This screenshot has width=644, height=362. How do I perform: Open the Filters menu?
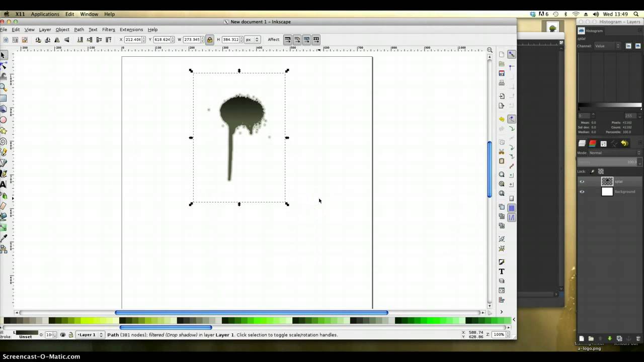pos(109,30)
